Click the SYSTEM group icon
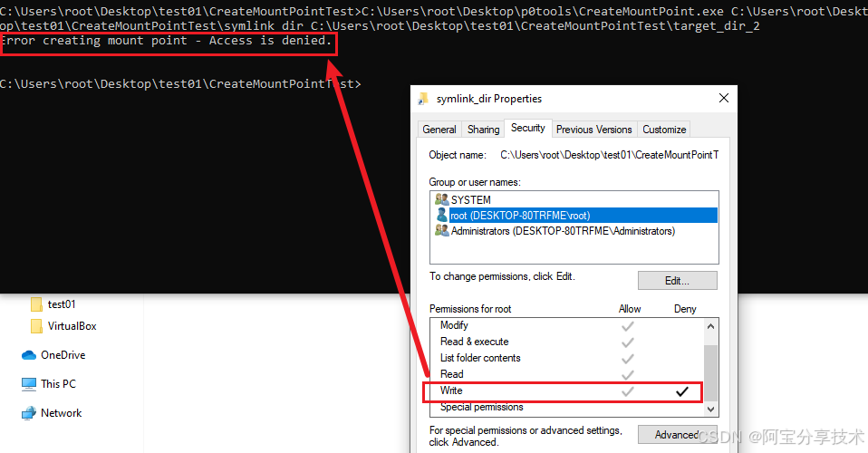Viewport: 868px width, 453px height. click(442, 199)
